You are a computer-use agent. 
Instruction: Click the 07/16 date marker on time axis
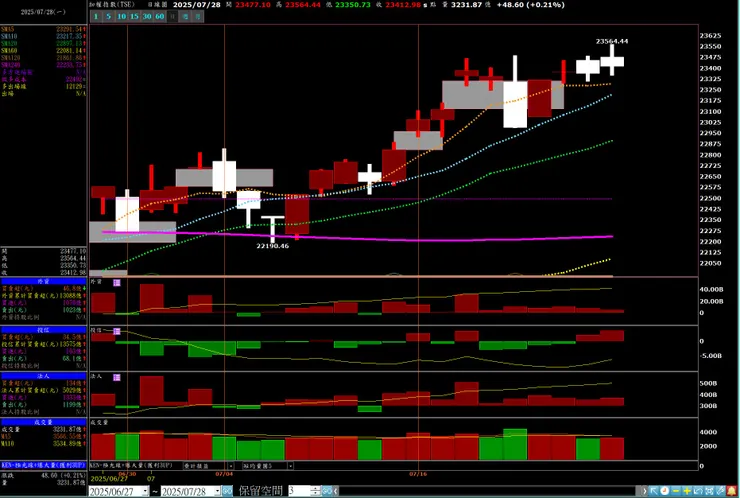click(x=418, y=473)
